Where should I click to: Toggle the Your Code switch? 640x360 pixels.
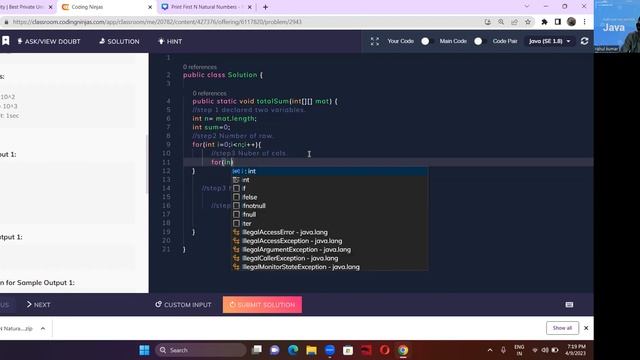click(425, 41)
